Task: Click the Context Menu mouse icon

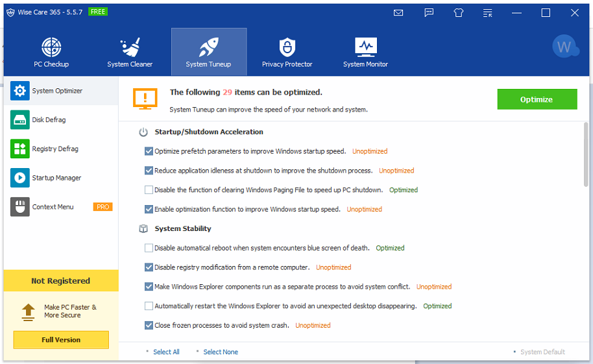Action: 20,207
